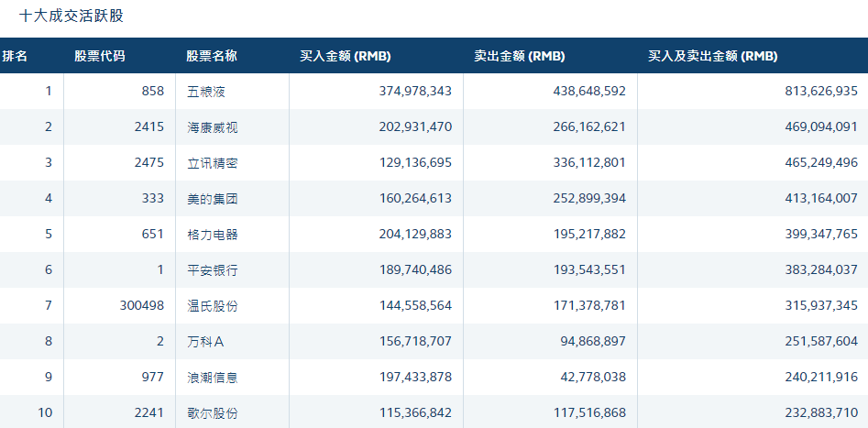
Task: Click buy amount 144,558,564
Action: click(x=415, y=305)
